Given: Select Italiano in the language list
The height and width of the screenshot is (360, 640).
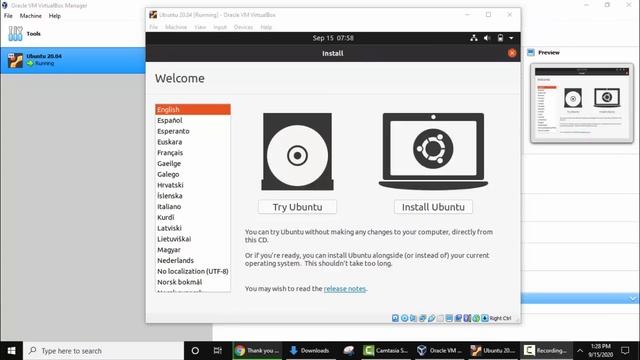Looking at the screenshot, I should coord(193,207).
